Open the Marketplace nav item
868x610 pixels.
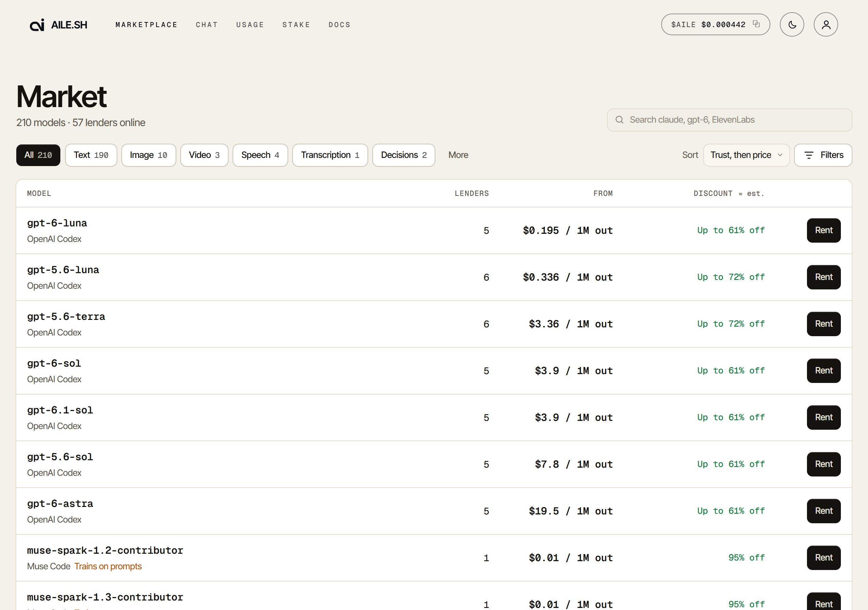146,24
